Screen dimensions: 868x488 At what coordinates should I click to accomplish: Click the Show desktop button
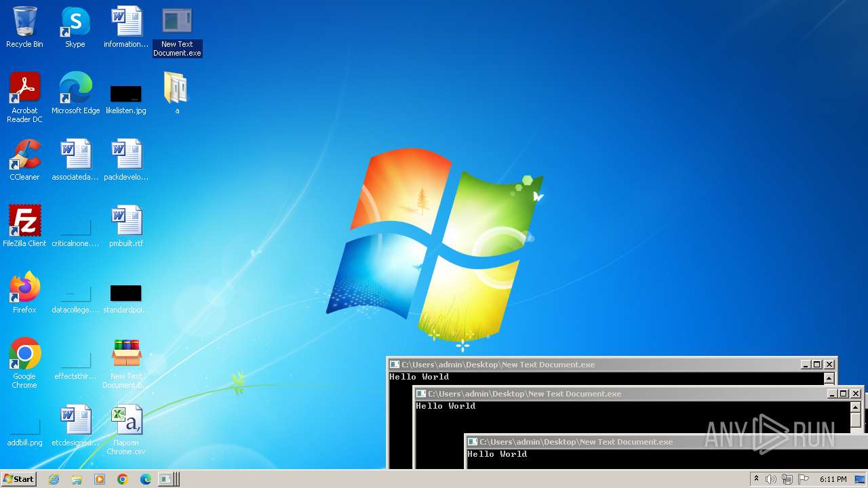(861, 479)
